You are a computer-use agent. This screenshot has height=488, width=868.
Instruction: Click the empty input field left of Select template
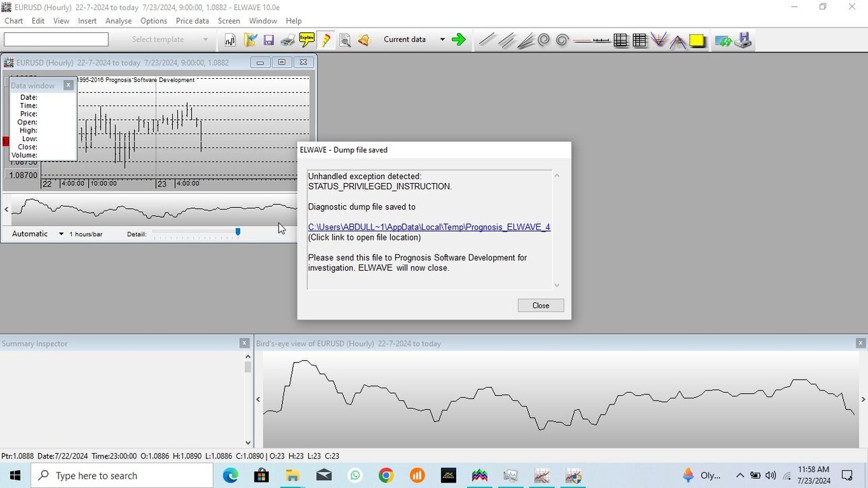pyautogui.click(x=56, y=40)
